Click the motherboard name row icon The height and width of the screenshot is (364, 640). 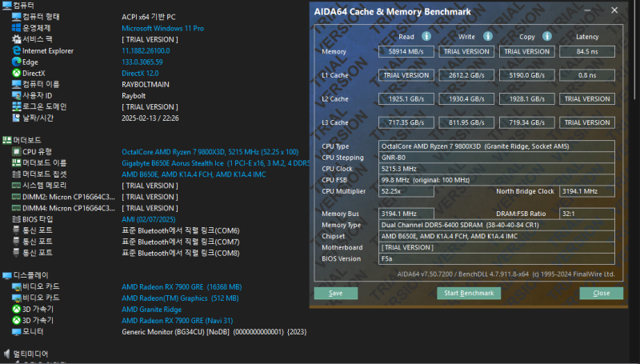tap(16, 163)
